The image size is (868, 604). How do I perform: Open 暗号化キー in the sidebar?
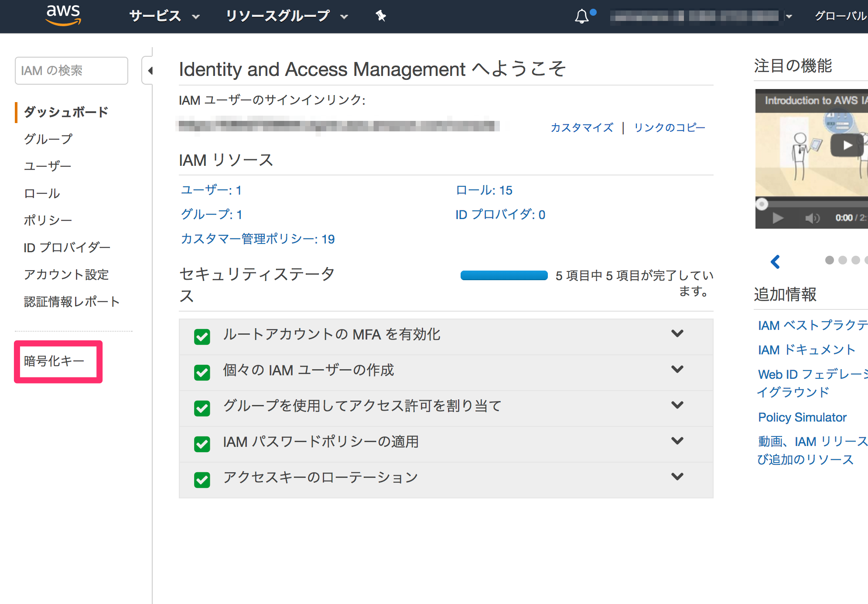click(54, 361)
